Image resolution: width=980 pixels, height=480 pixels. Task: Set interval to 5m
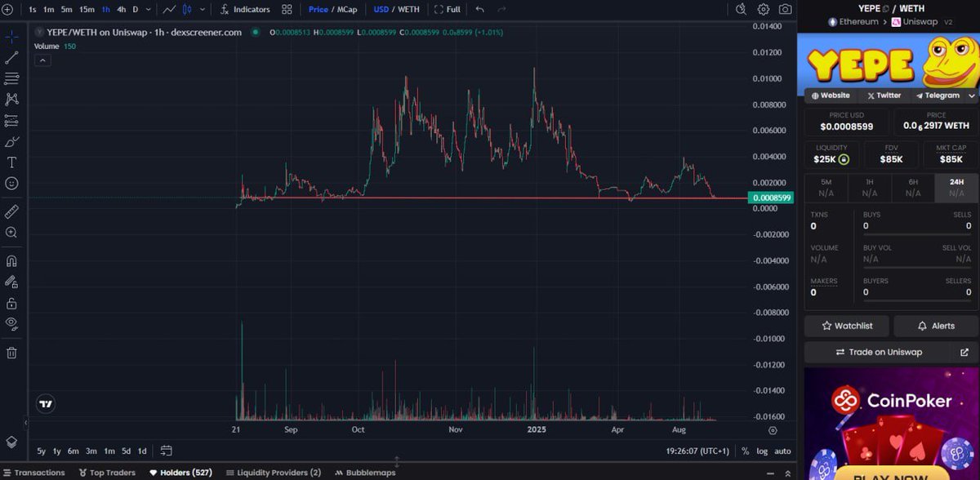pos(67,10)
